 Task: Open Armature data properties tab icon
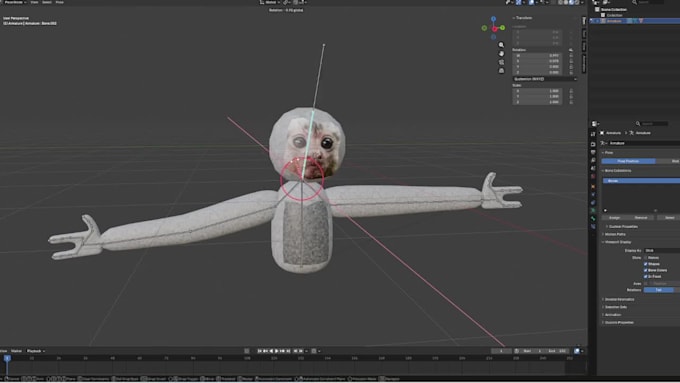click(593, 210)
